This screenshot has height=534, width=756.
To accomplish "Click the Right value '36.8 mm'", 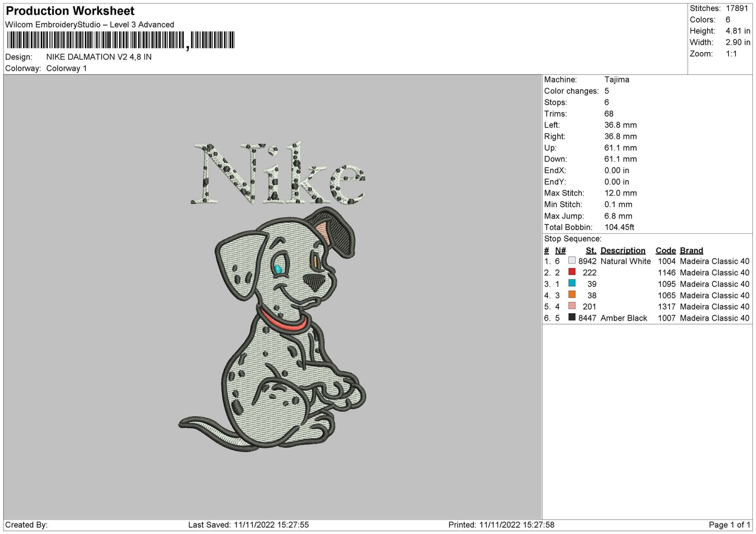I will coord(620,137).
